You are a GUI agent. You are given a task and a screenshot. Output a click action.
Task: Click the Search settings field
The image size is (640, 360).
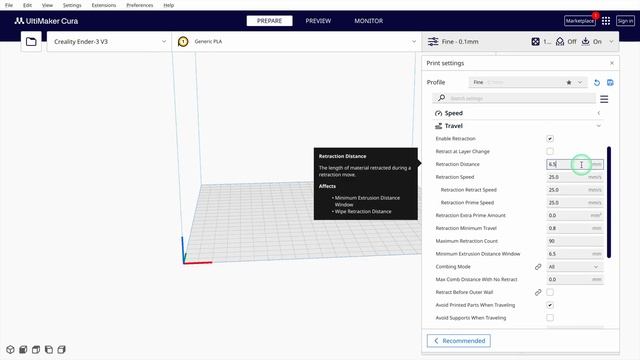(514, 98)
